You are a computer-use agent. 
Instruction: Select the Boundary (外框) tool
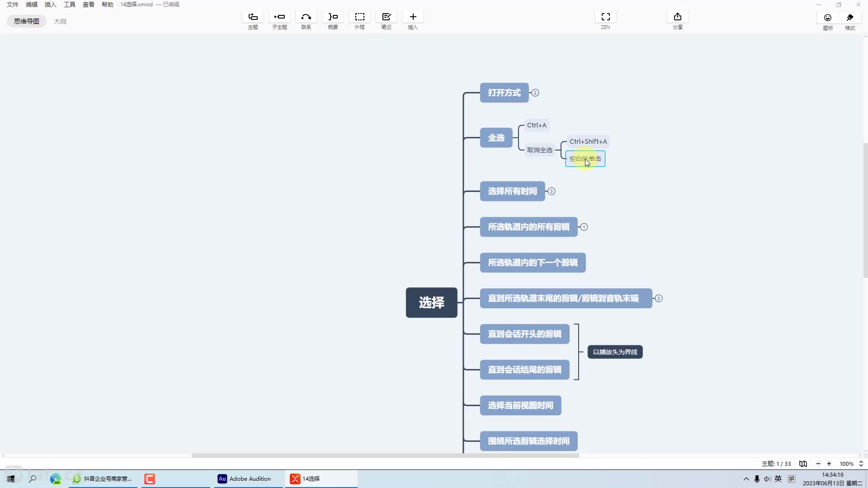359,17
